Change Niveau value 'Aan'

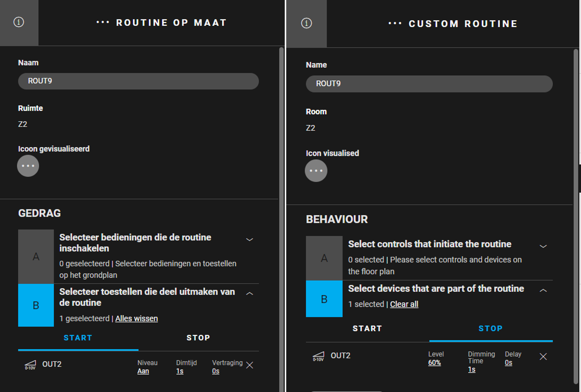point(143,371)
